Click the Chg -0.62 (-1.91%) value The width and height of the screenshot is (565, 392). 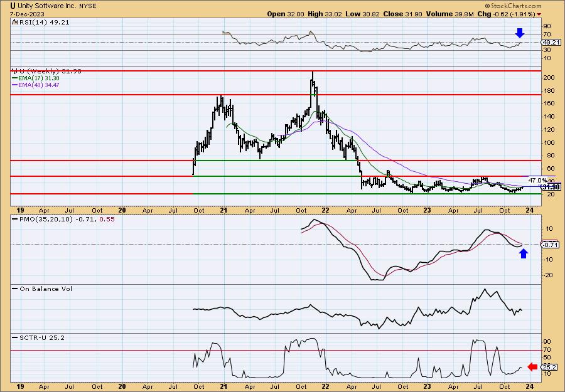pyautogui.click(x=506, y=14)
